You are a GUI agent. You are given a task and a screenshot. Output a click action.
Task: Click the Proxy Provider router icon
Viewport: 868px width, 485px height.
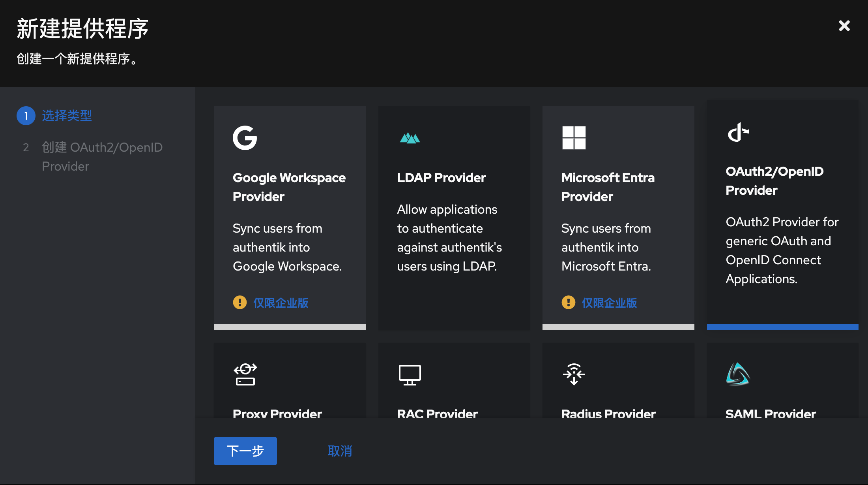245,374
